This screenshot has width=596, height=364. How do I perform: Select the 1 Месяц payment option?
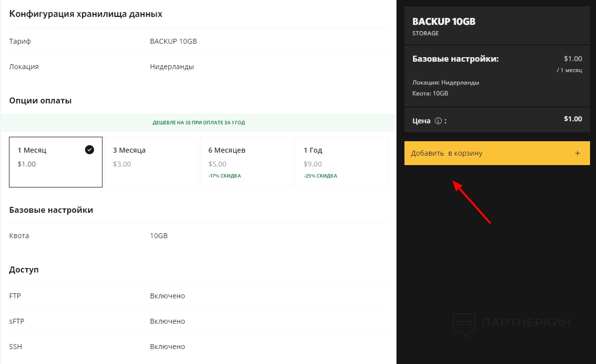tap(55, 162)
